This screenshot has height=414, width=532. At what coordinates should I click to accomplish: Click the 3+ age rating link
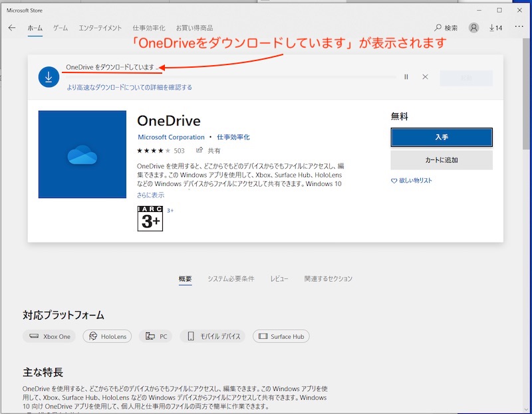(170, 211)
